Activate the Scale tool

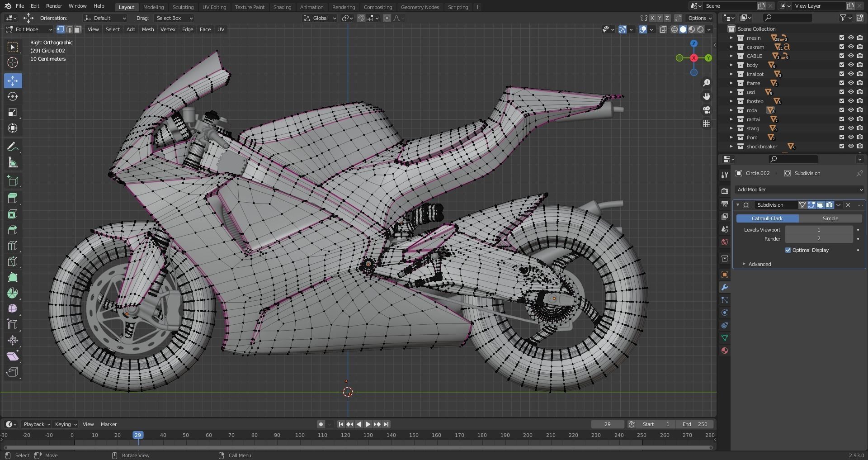(x=13, y=112)
